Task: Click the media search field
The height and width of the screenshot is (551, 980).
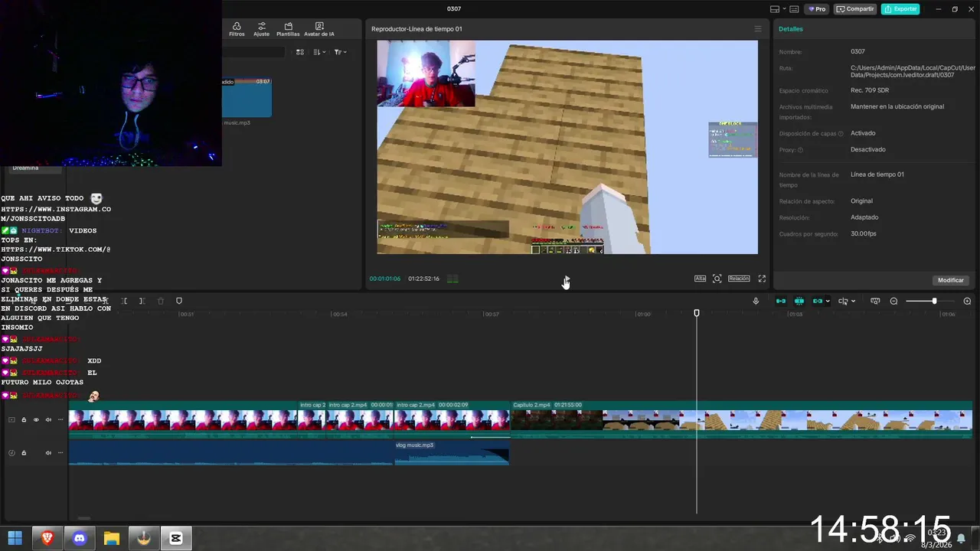Action: point(253,52)
